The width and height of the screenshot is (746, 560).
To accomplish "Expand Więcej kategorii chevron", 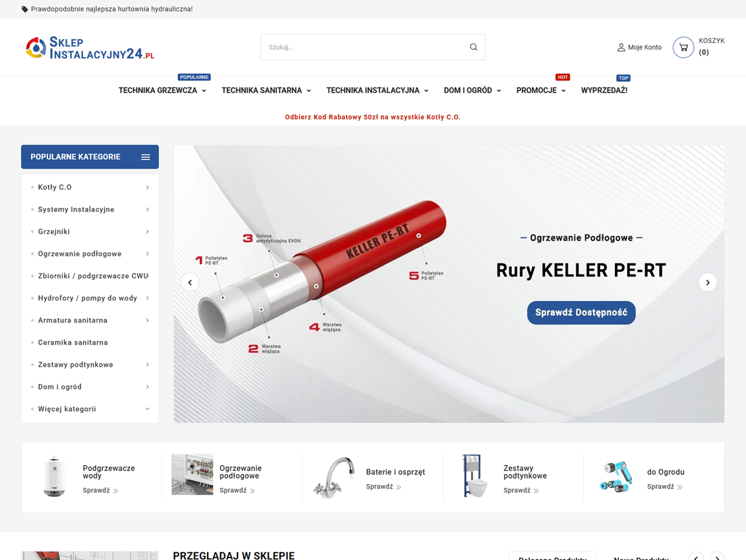I will coord(147,409).
